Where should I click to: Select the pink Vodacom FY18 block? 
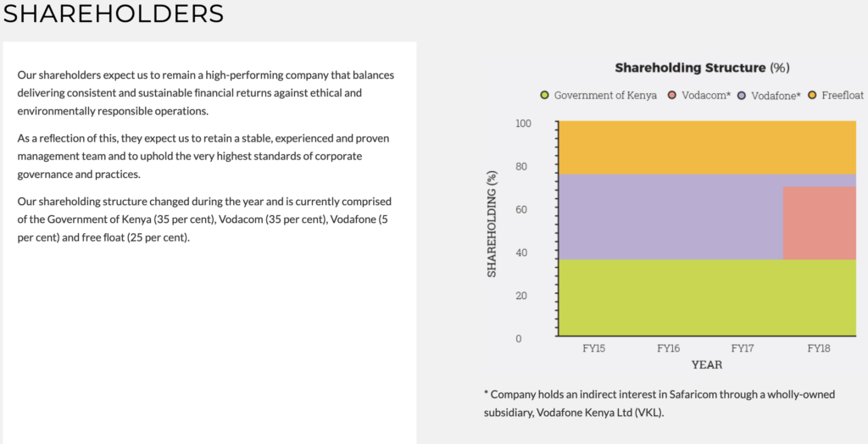coord(820,223)
